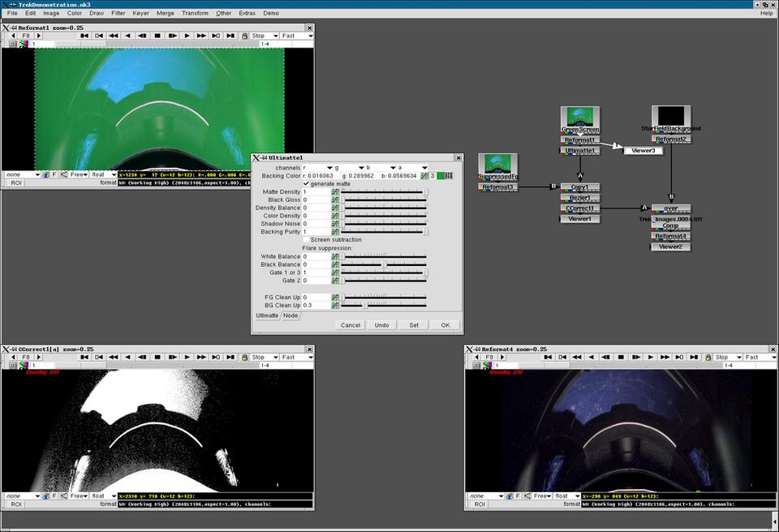Switch to the Node tab in Ultimatte1

tap(290, 315)
